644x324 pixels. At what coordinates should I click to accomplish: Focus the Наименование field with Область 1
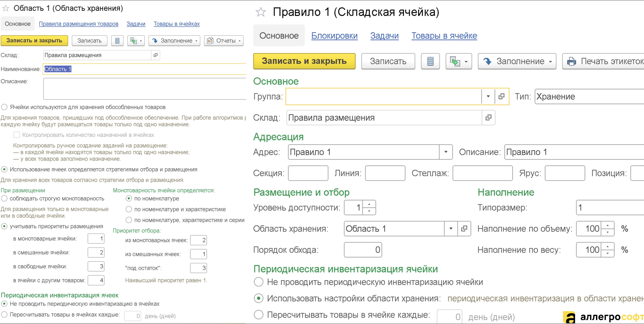pos(145,69)
